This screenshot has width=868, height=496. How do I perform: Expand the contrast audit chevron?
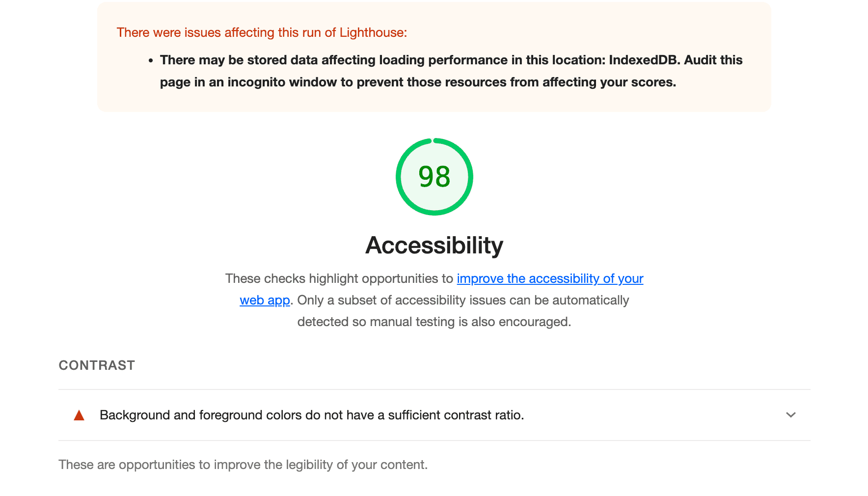click(x=790, y=415)
